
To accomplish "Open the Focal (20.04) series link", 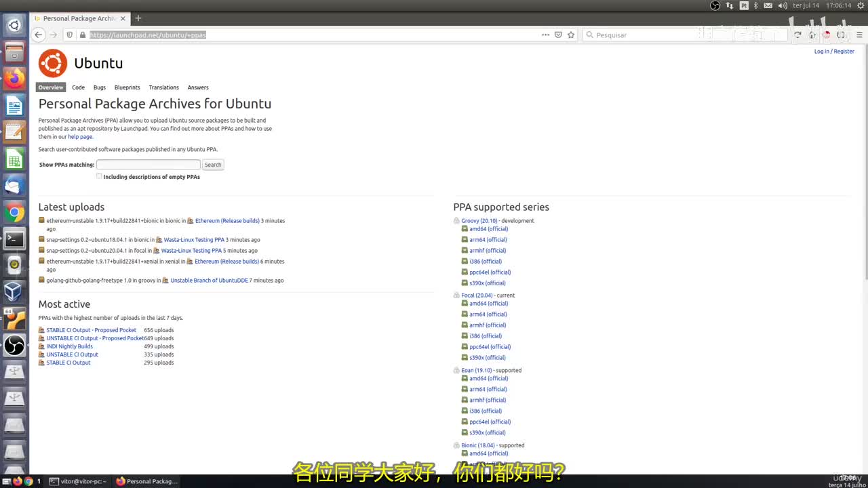I will pos(477,296).
